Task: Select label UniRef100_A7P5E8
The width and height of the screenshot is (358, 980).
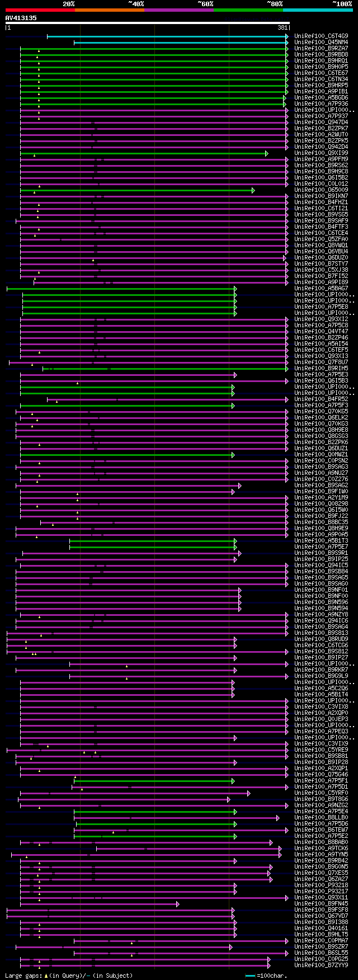Action: point(321,307)
